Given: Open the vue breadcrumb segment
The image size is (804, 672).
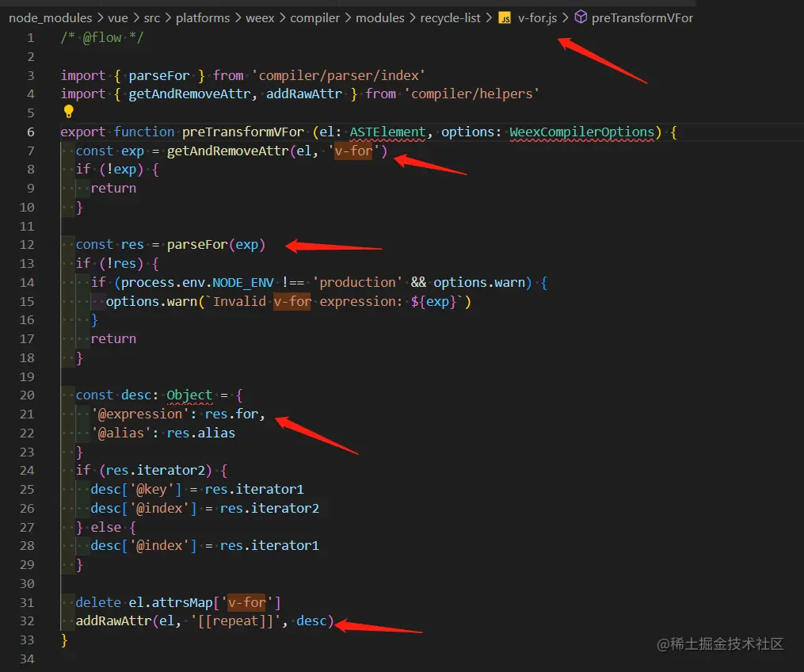Looking at the screenshot, I should click(x=118, y=18).
